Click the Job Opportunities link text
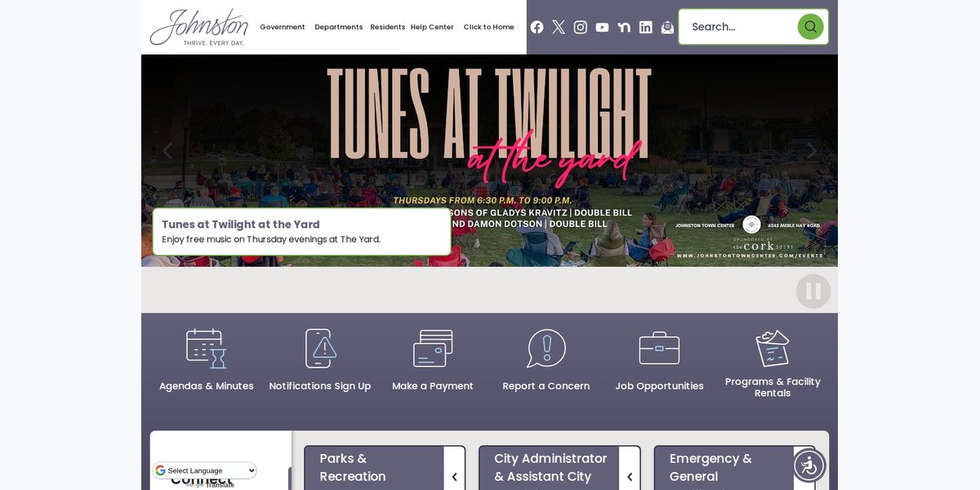The image size is (980, 490). tap(659, 386)
